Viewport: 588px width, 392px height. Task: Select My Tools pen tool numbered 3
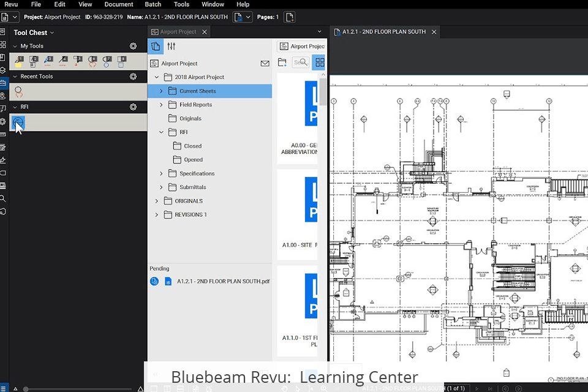[x=48, y=61]
